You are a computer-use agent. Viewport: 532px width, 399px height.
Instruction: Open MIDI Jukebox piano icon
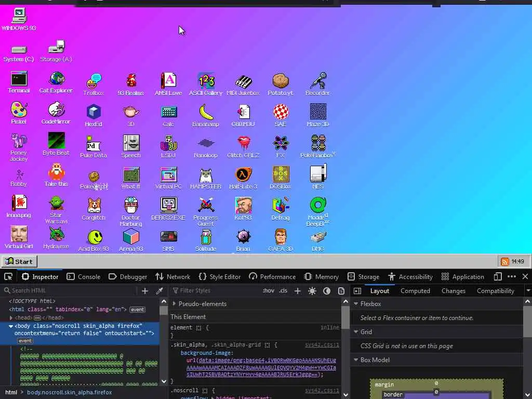[243, 85]
